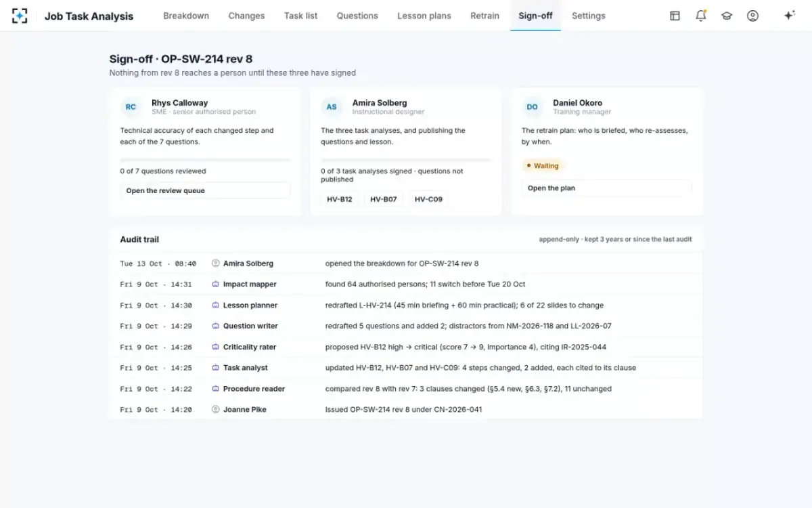812x508 pixels.
Task: Click the "Tue 13 Oct · 08:40" timestamp
Action: pyautogui.click(x=158, y=263)
